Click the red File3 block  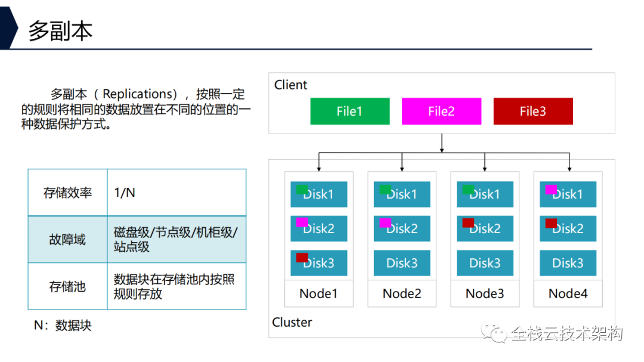(532, 111)
